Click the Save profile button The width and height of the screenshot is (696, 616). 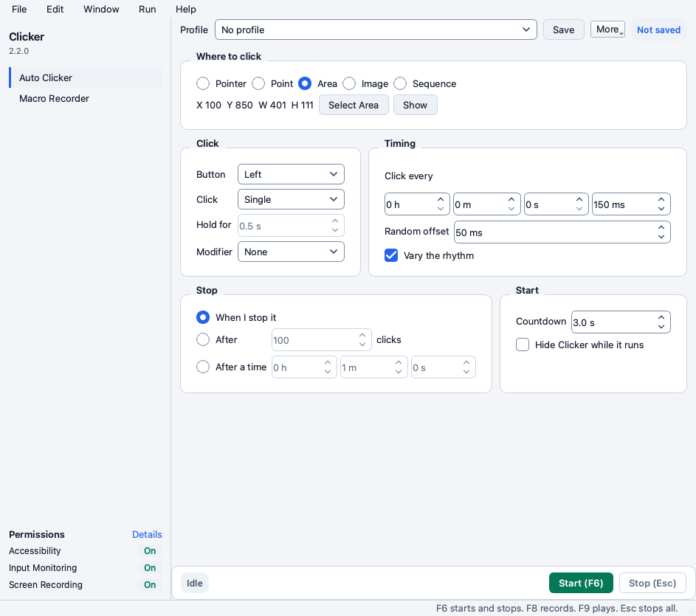point(564,30)
